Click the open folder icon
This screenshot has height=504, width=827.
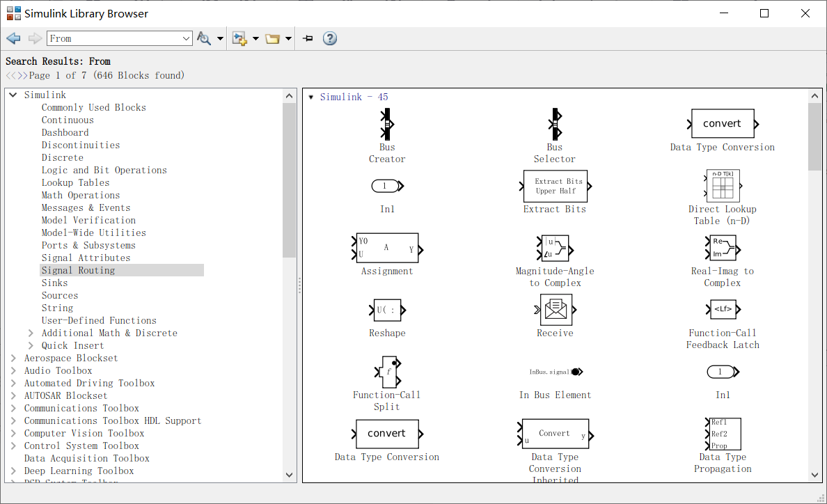[x=272, y=38]
